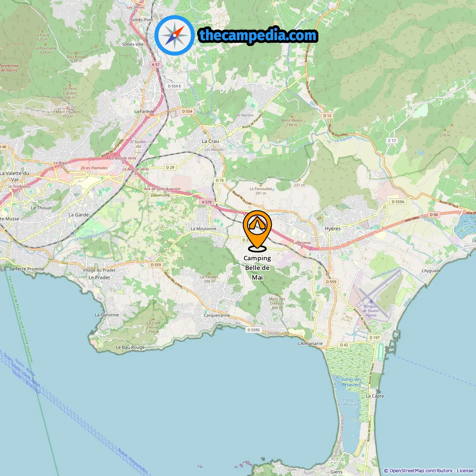The width and height of the screenshot is (476, 476).
Task: Click the Salins des Pesquiers label
Action: pos(351,382)
